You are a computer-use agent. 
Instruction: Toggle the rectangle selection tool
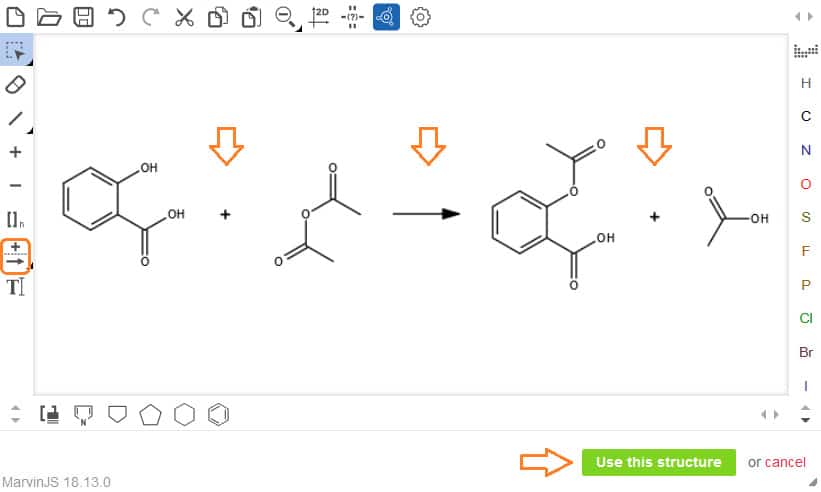(15, 50)
